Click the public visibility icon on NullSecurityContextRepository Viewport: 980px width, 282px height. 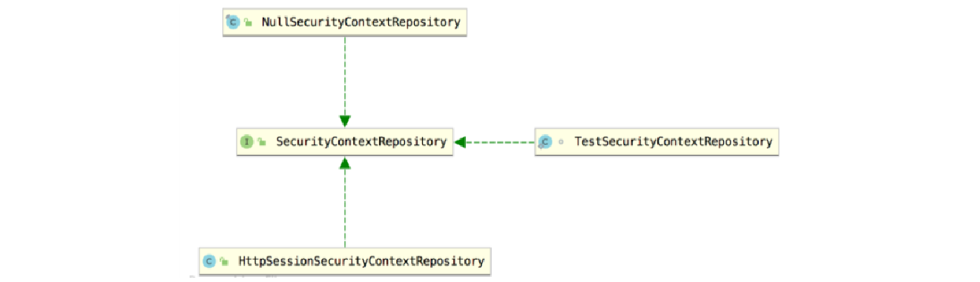point(249,23)
